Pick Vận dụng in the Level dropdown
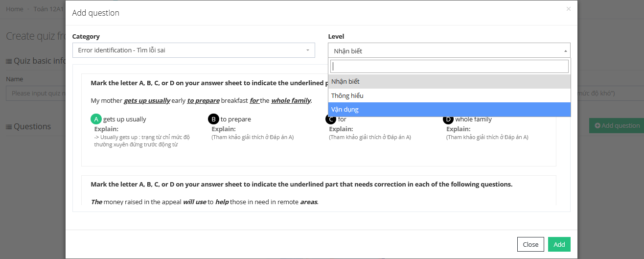644x259 pixels. (x=449, y=109)
